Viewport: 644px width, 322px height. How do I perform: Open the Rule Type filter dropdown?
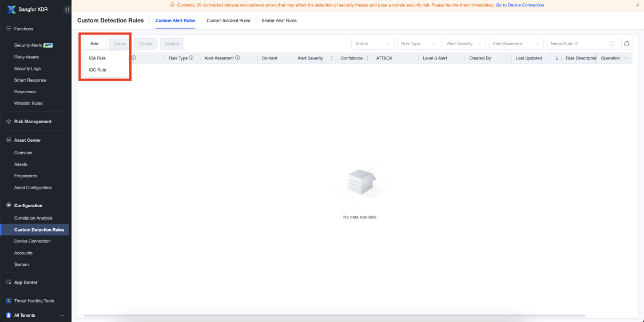[419, 43]
